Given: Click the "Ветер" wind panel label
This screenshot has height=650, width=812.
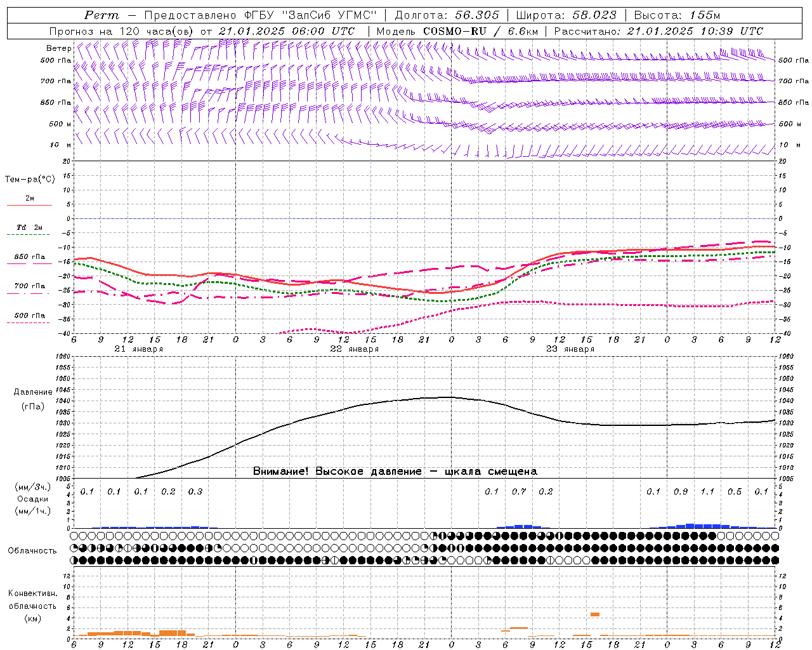Looking at the screenshot, I should 59,48.
